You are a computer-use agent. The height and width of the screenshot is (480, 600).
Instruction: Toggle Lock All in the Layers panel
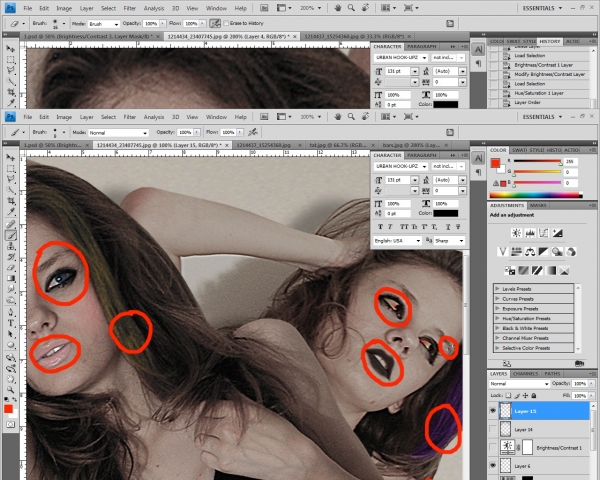(533, 395)
